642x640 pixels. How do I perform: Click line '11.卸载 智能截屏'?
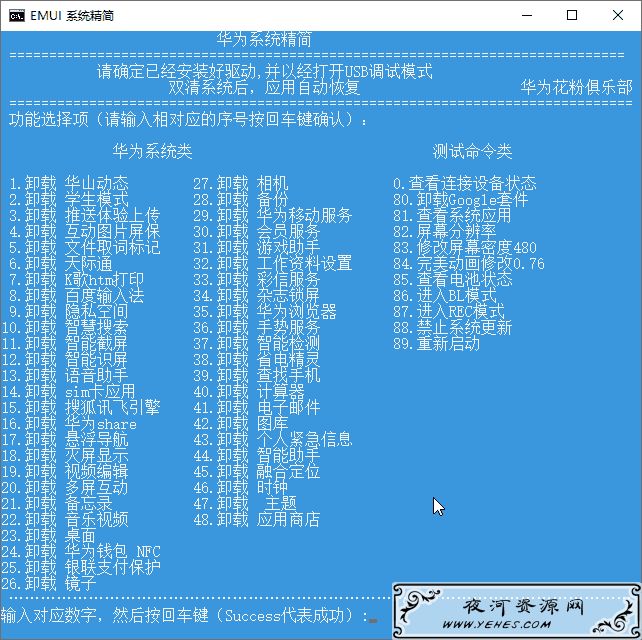(x=65, y=343)
